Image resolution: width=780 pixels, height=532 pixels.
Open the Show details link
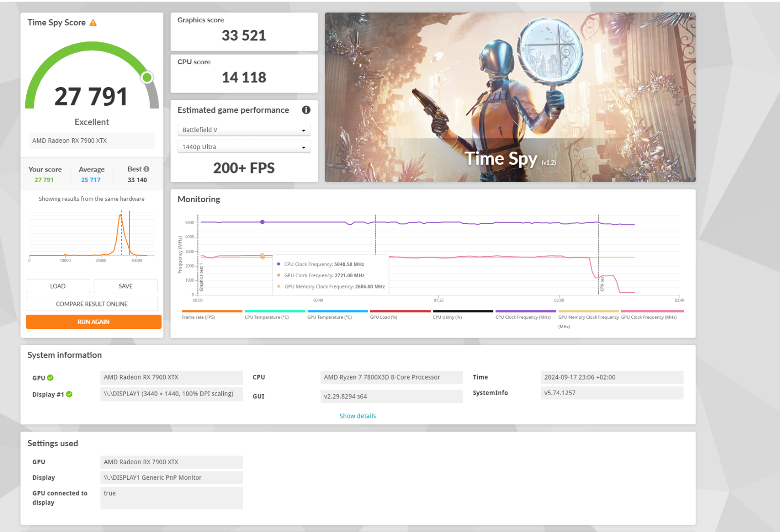click(x=357, y=416)
